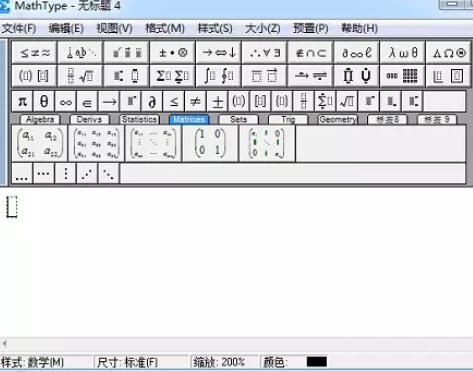Screen dimensions: 473x372
Task: Insert upward diagonal ellipsis
Action: click(x=87, y=174)
